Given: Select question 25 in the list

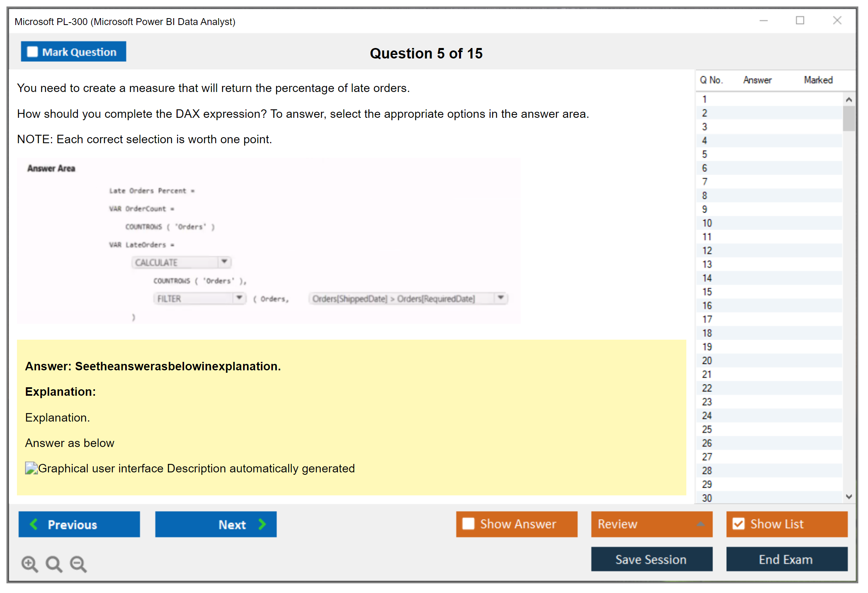Looking at the screenshot, I should (707, 429).
